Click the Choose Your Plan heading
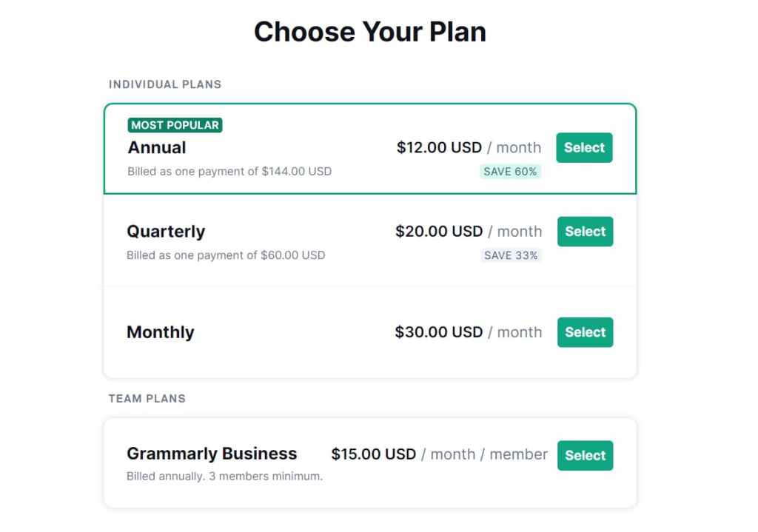 point(370,31)
